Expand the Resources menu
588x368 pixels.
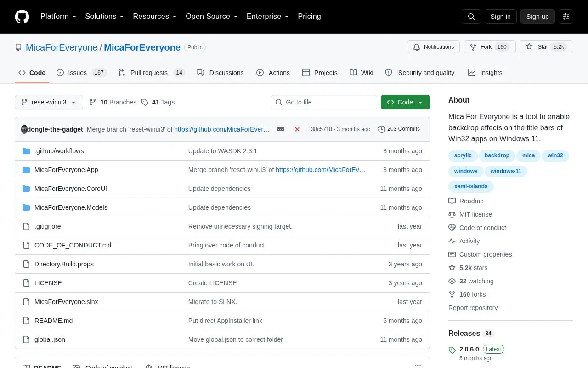(x=155, y=17)
